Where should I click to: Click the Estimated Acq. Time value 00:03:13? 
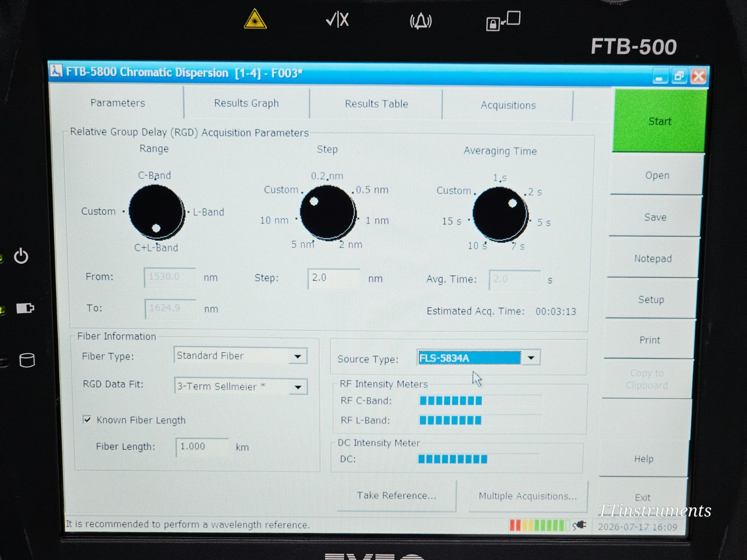(556, 312)
